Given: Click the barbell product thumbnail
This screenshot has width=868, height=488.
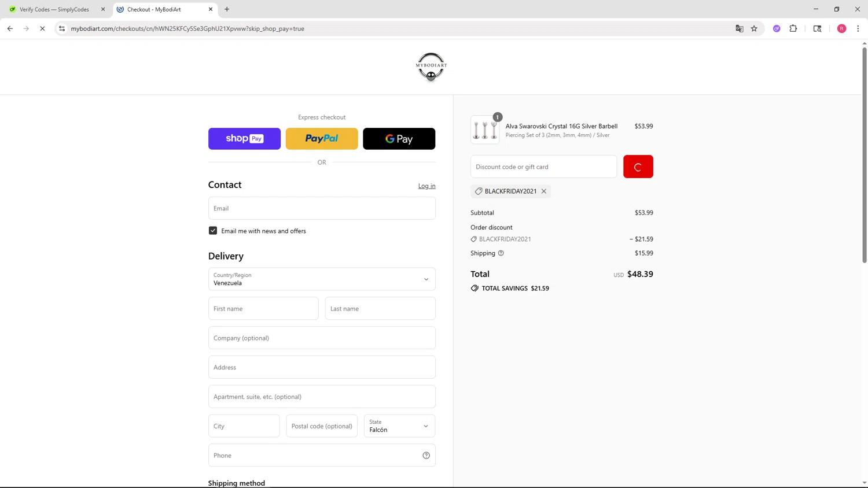Looking at the screenshot, I should pyautogui.click(x=485, y=130).
